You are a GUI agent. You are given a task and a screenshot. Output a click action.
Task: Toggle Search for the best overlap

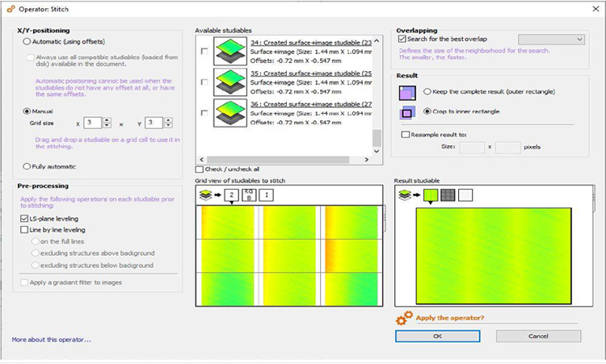tap(402, 39)
